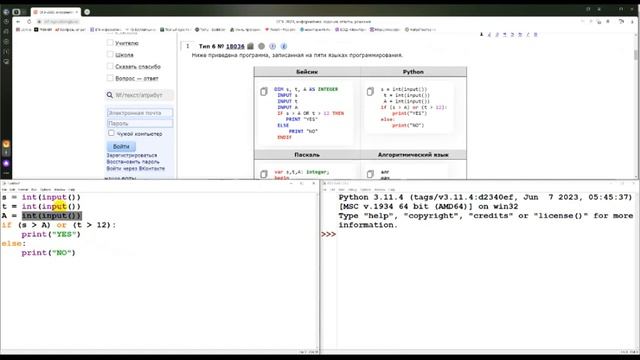The image size is (640, 360).
Task: Go back with the browser back arrow
Action: (x=18, y=22)
